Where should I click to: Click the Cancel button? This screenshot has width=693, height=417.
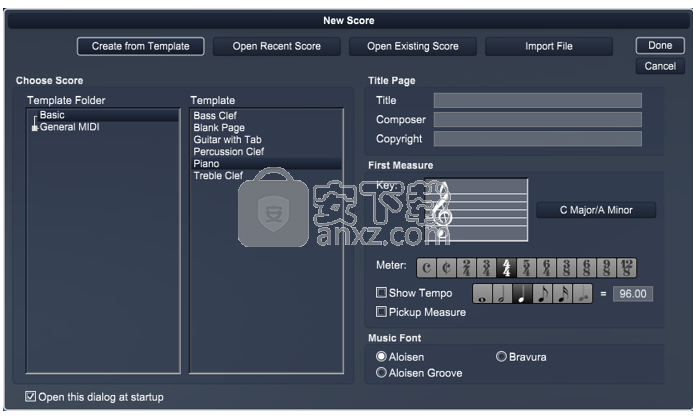click(660, 66)
